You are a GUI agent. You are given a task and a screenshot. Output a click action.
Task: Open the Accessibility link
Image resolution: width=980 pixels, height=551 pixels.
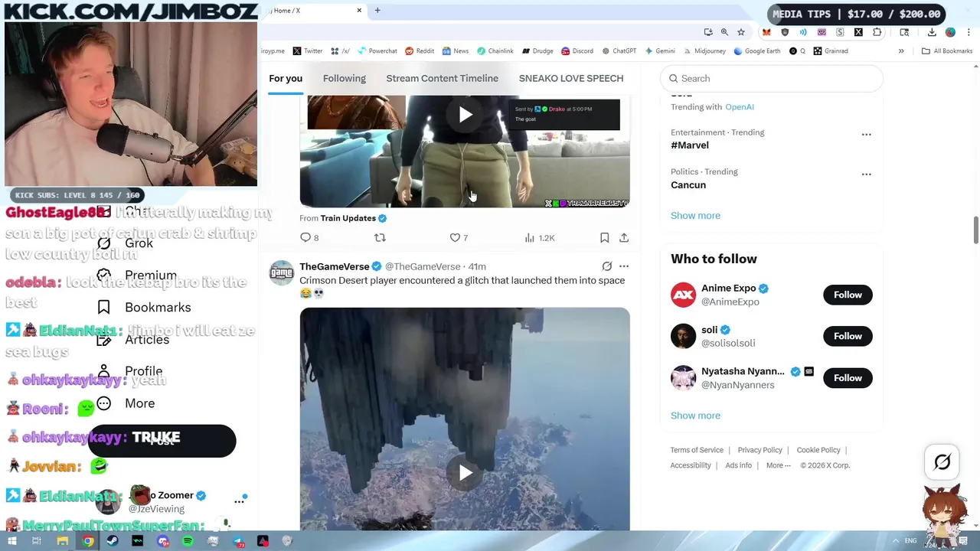(691, 465)
